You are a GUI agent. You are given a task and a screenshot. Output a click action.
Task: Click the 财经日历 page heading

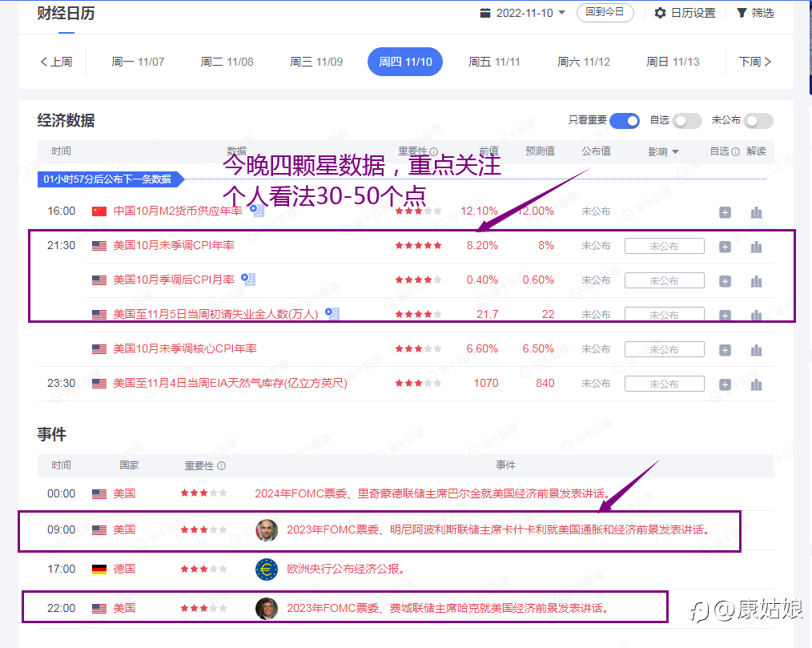pos(66,13)
